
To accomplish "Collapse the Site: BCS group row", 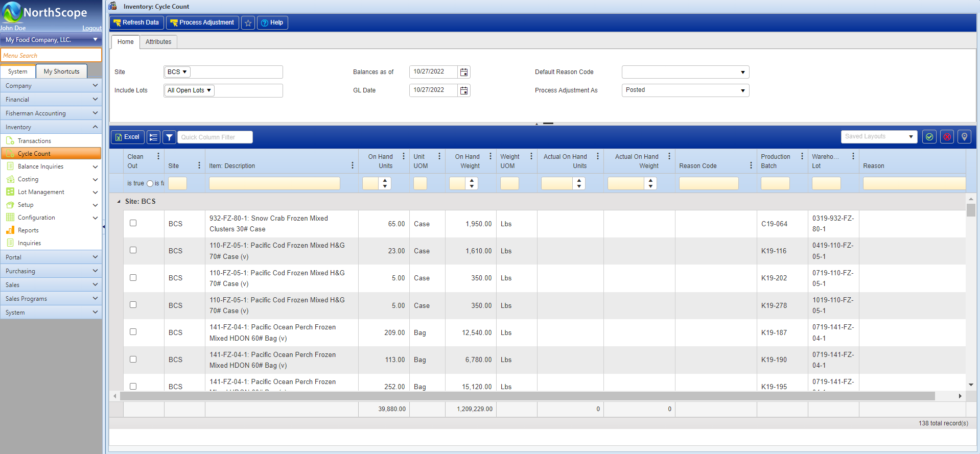I will (x=119, y=202).
